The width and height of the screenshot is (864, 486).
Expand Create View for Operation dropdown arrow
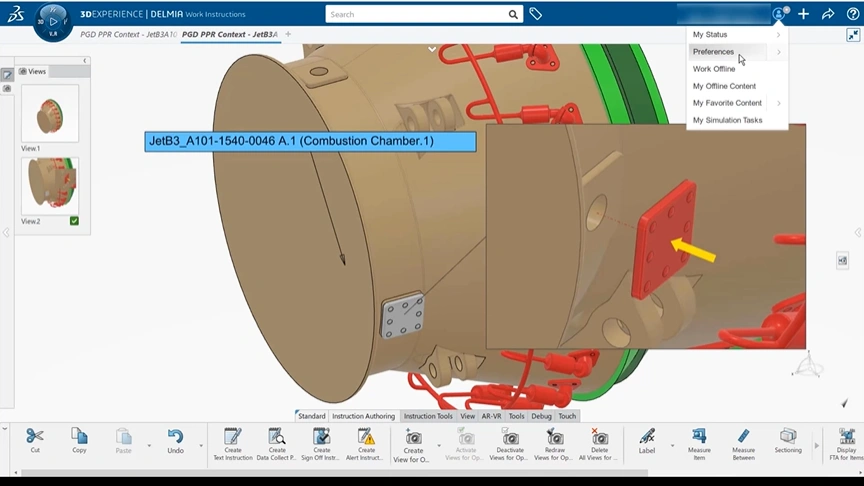[x=439, y=445]
